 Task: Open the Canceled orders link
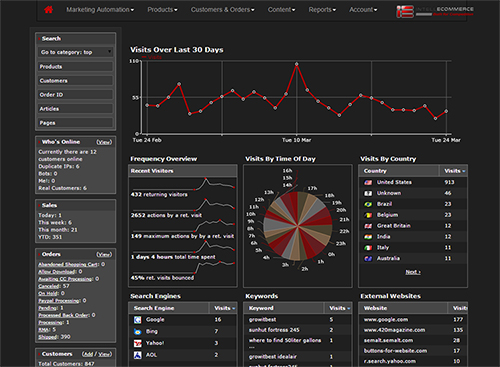tap(49, 286)
